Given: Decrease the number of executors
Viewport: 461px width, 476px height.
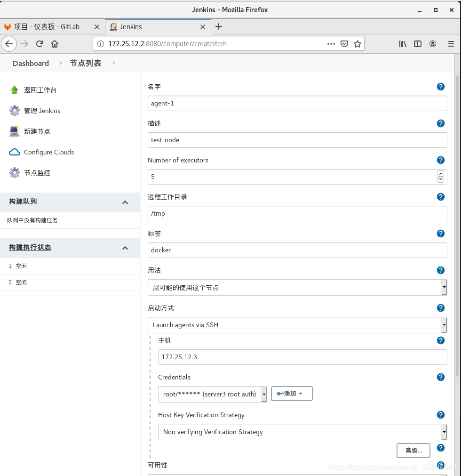Looking at the screenshot, I should point(441,180).
